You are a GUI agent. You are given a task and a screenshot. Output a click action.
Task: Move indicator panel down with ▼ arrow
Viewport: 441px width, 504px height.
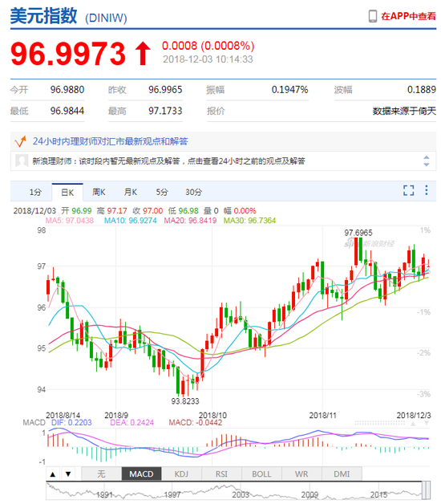[x=68, y=474]
